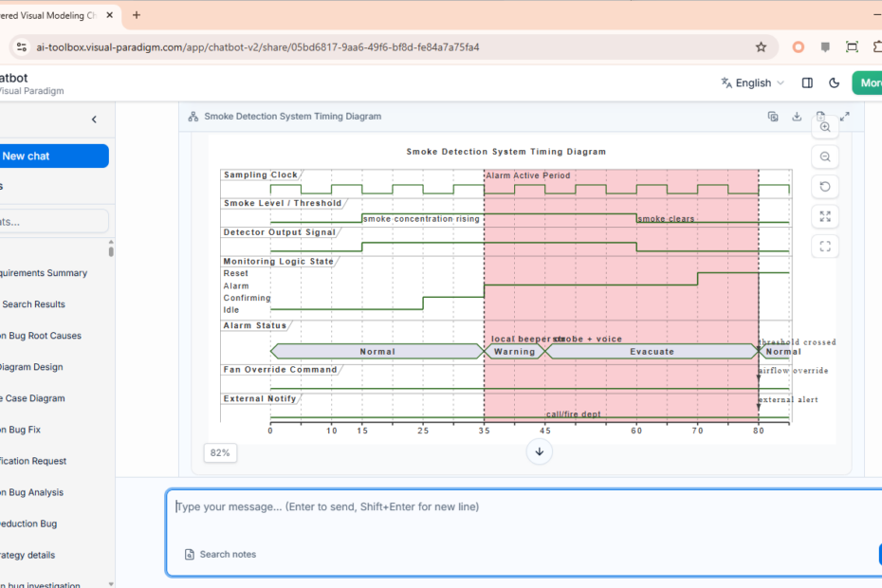
Task: Open the Diagram Design chat
Action: tap(31, 367)
